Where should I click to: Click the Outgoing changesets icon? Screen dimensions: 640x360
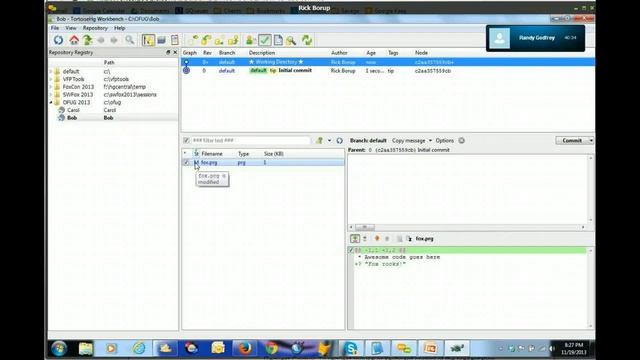220,40
